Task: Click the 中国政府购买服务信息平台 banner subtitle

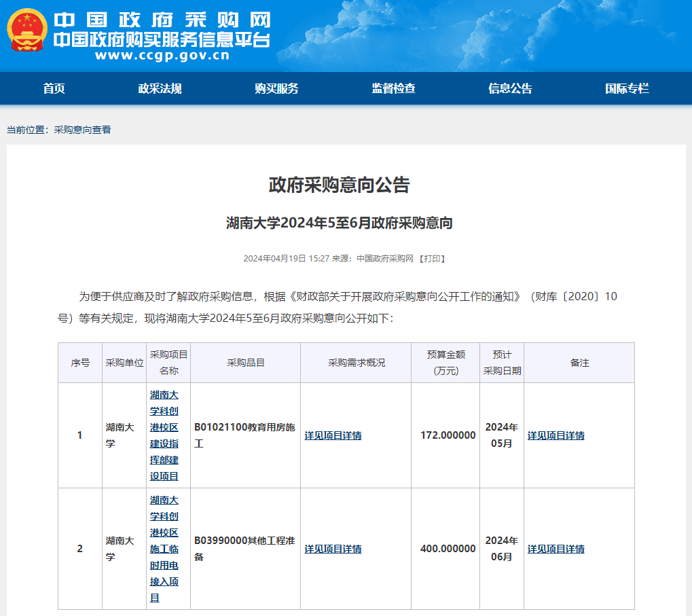Action: [x=162, y=39]
